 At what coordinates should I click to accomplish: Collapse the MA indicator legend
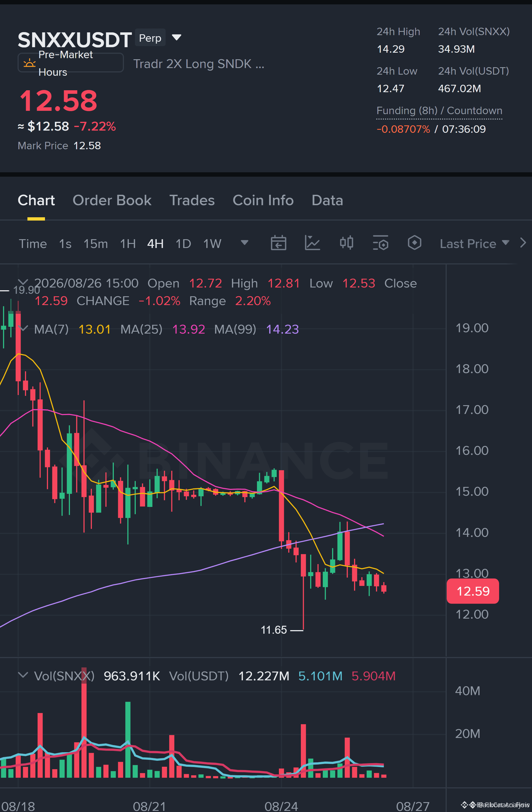click(23, 329)
